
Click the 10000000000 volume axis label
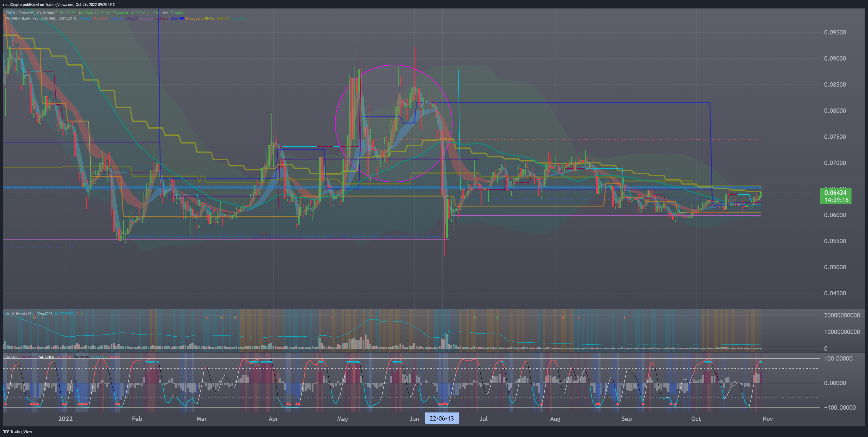click(x=842, y=332)
